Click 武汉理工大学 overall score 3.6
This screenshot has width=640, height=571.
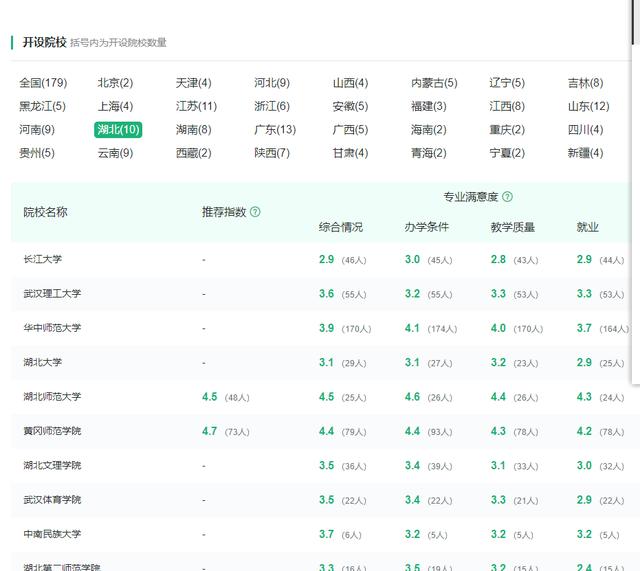[x=327, y=294]
